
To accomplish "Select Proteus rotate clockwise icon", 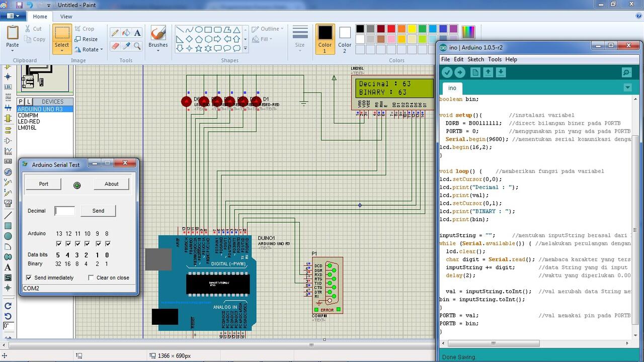I will tap(8, 306).
